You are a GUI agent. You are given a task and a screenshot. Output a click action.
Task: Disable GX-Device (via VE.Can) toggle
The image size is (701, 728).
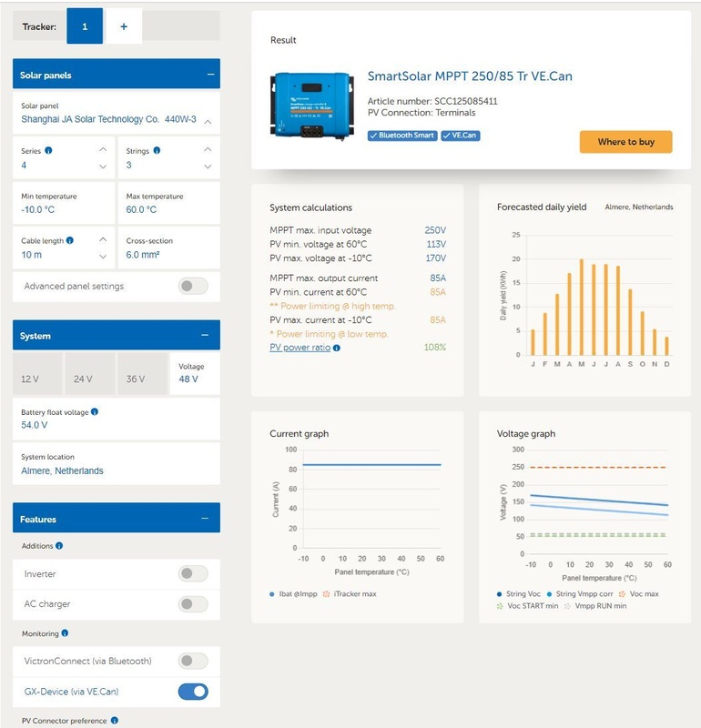[193, 692]
